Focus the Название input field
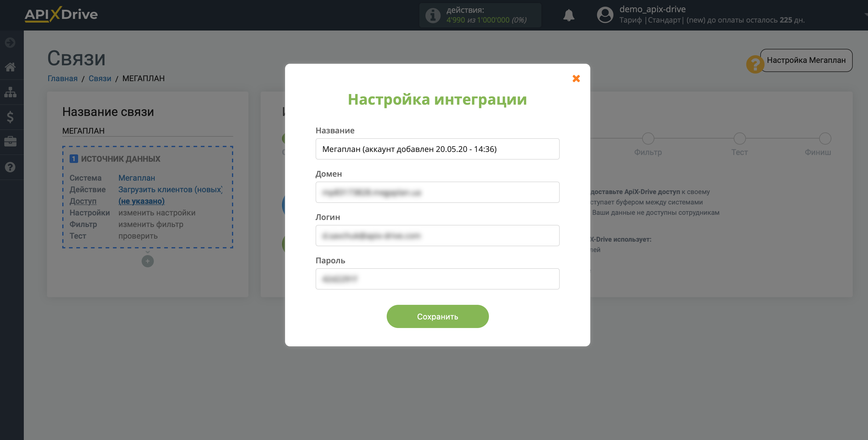868x440 pixels. coord(437,149)
